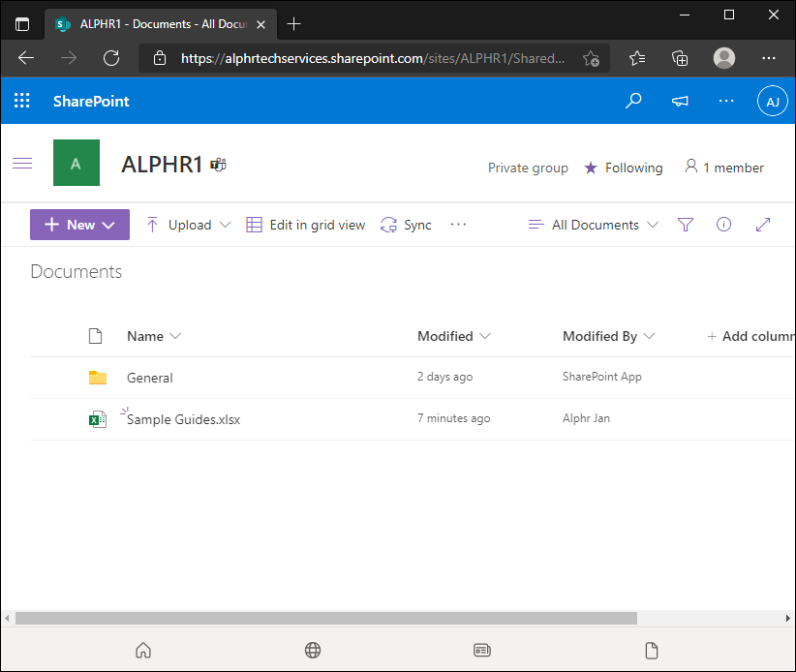The width and height of the screenshot is (796, 672).
Task: Click the Documents library heading
Action: pos(77,271)
